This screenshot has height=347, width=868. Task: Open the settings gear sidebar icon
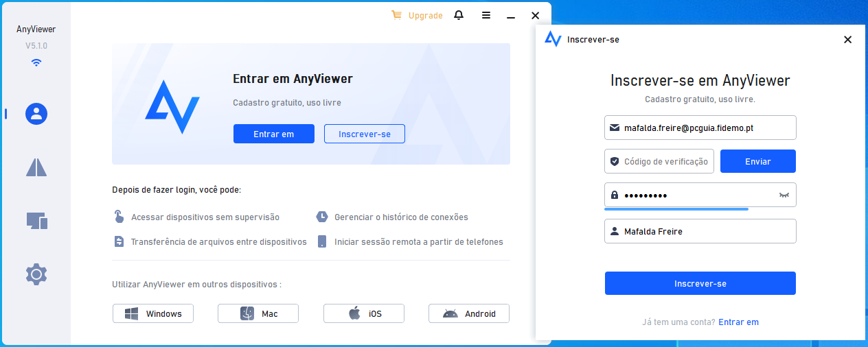click(x=36, y=274)
